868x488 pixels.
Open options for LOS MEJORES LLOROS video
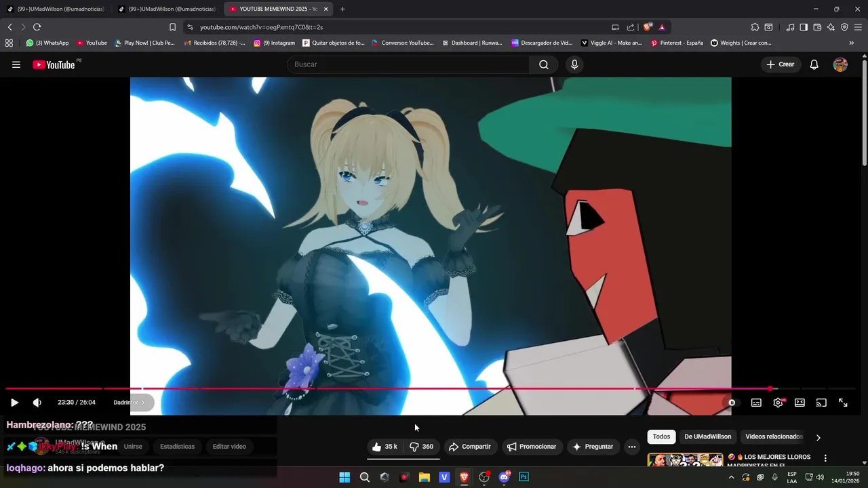tap(825, 458)
